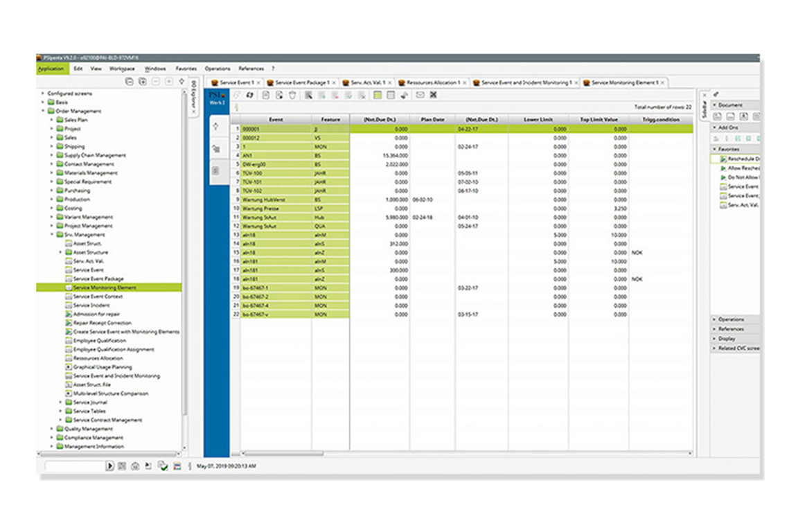Click the command input field in status bar
The width and height of the screenshot is (798, 532).
[75, 465]
